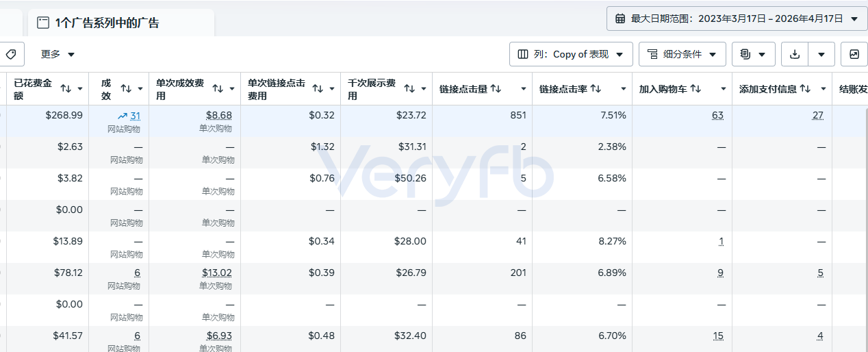
Task: Click the 9 add-to-cart value
Action: [x=720, y=273]
